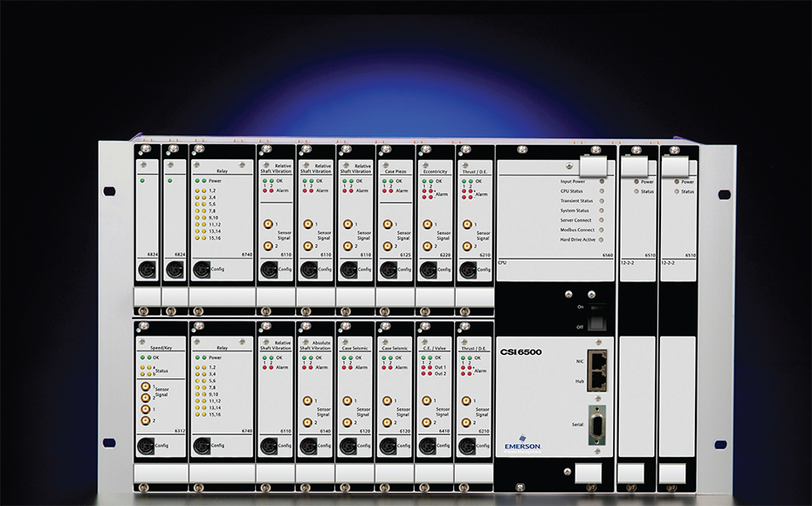The image size is (812, 506).
Task: Click the Config port on the Absolute Shaft Vibration module
Action: (x=308, y=446)
